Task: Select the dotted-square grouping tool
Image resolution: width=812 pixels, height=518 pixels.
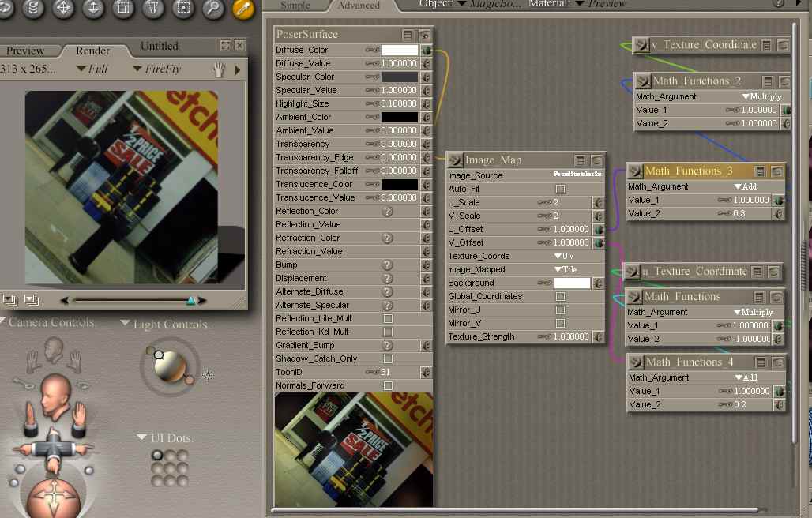Action: [183, 9]
